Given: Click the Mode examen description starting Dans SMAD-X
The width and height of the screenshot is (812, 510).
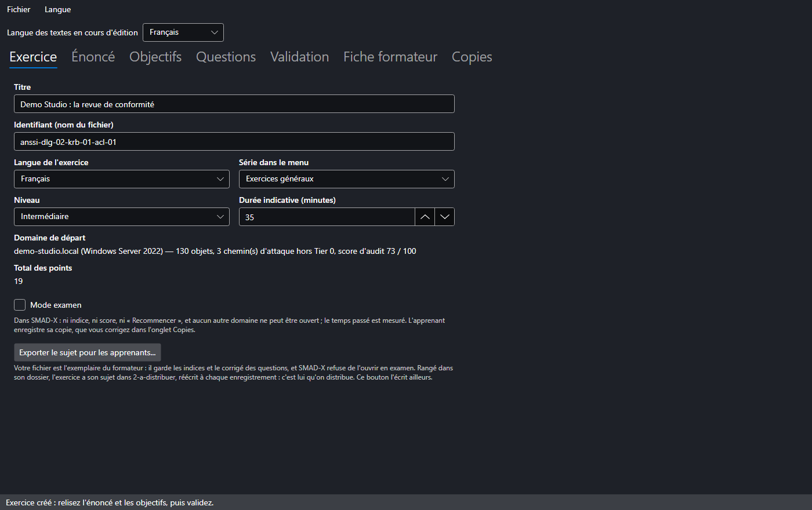Looking at the screenshot, I should (230, 325).
